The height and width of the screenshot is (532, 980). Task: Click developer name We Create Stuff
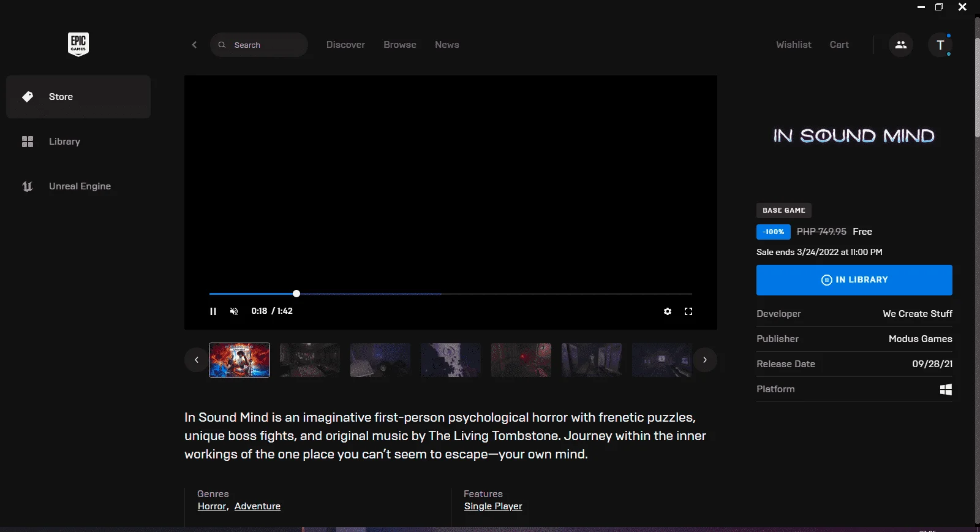tap(918, 314)
